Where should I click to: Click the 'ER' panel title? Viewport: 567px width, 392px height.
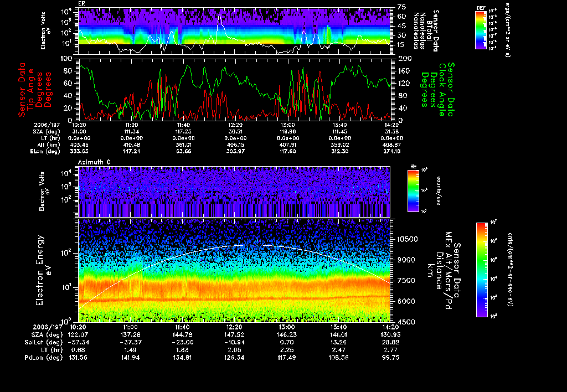[81, 4]
